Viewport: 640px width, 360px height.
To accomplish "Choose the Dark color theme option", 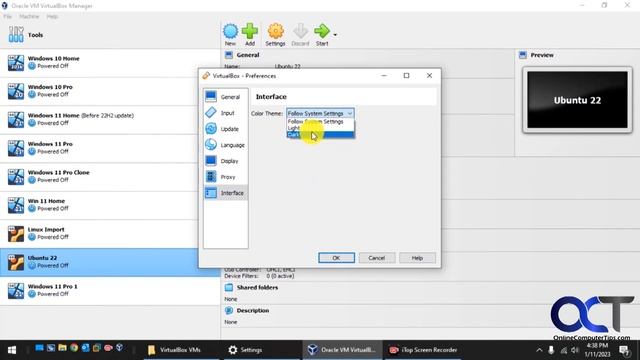I will click(320, 135).
